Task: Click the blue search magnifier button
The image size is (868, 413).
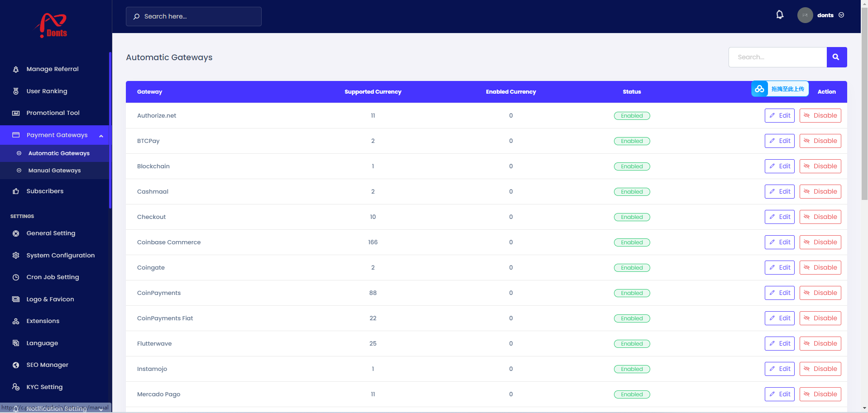Action: coord(836,57)
